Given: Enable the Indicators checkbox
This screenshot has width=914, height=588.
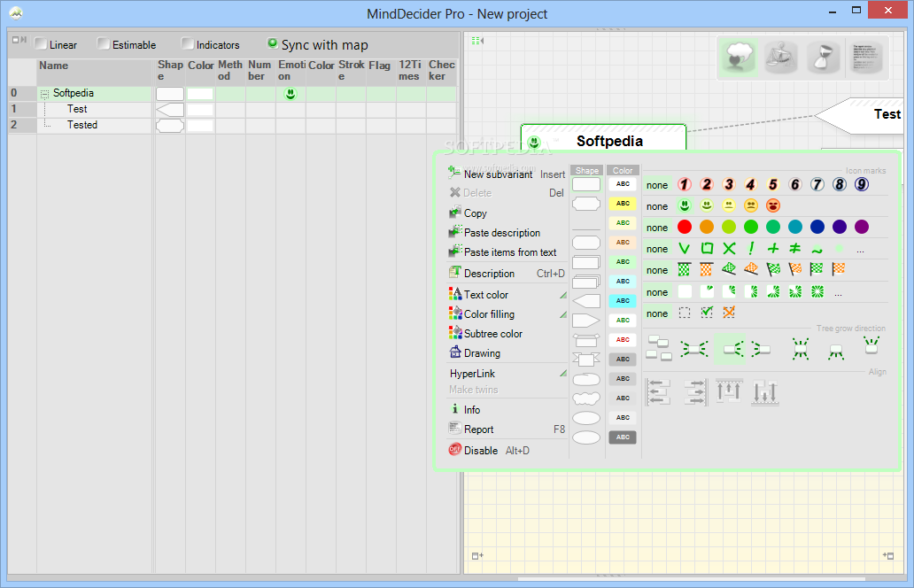Looking at the screenshot, I should pyautogui.click(x=187, y=43).
